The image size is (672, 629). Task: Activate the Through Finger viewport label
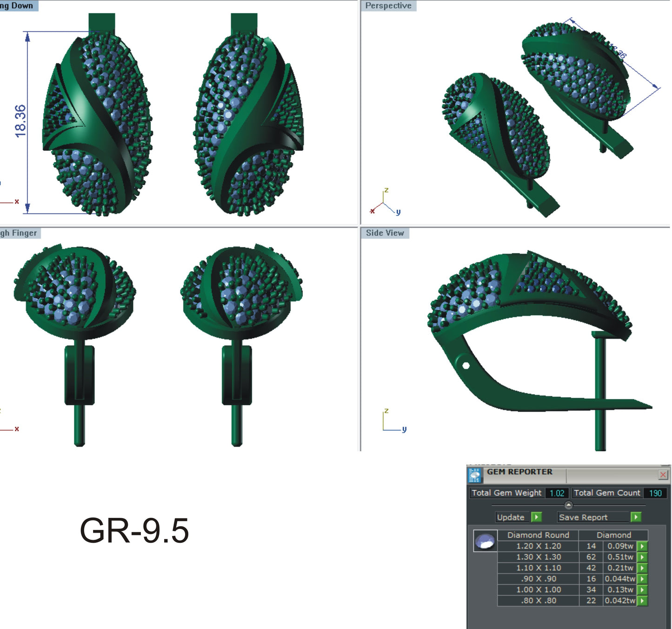tap(20, 233)
